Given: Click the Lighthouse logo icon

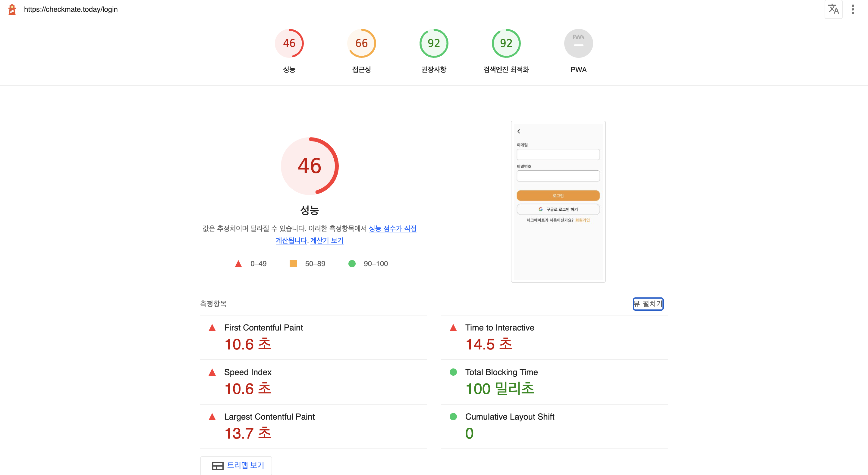Looking at the screenshot, I should (x=12, y=9).
